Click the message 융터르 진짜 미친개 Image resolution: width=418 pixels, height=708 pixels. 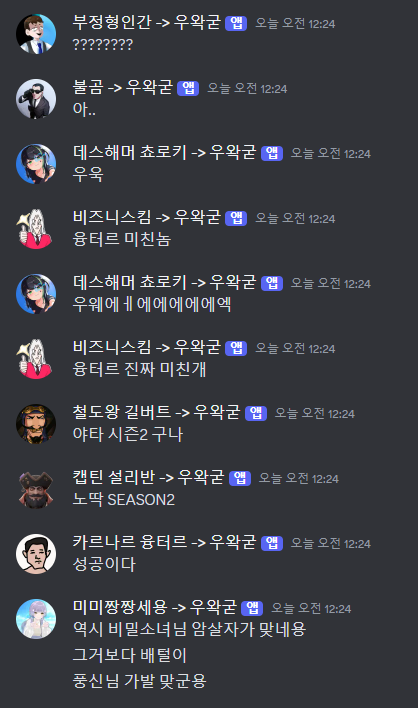tap(139, 369)
